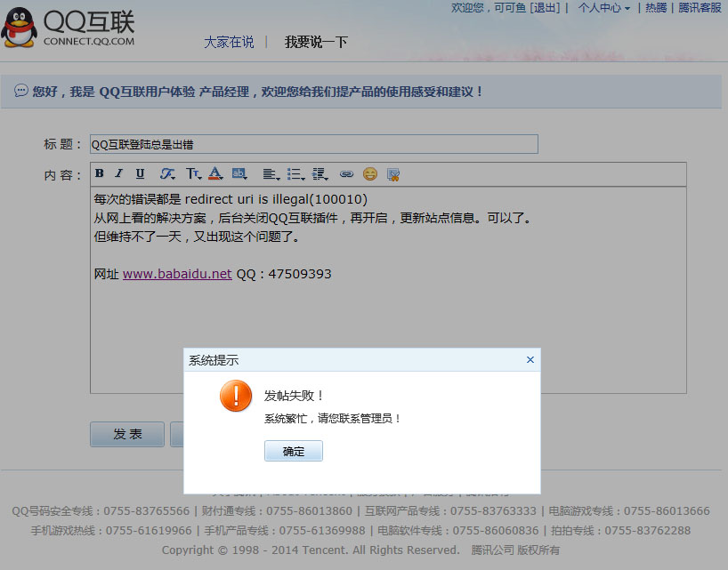Click the 退出 logout link

click(545, 8)
